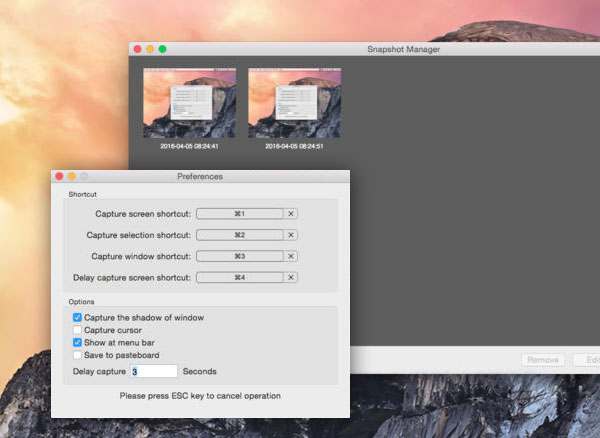Enable the Capture cursor checkbox
The height and width of the screenshot is (438, 600).
pyautogui.click(x=77, y=330)
